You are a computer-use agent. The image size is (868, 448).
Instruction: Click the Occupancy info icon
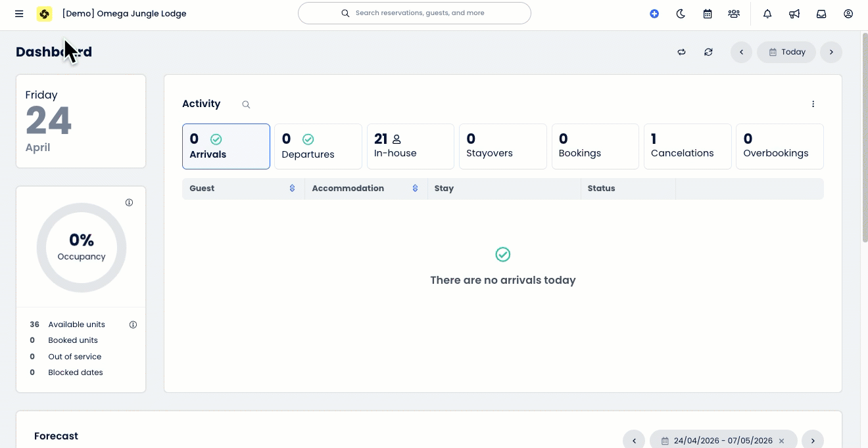click(129, 202)
